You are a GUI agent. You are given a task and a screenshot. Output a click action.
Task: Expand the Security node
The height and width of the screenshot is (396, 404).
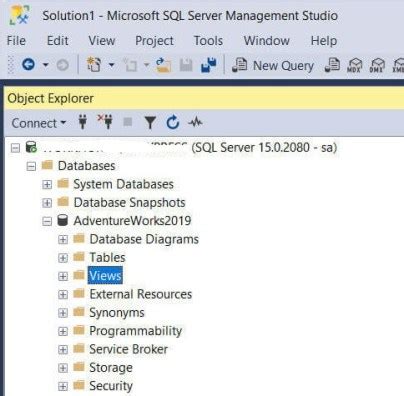pyautogui.click(x=63, y=386)
